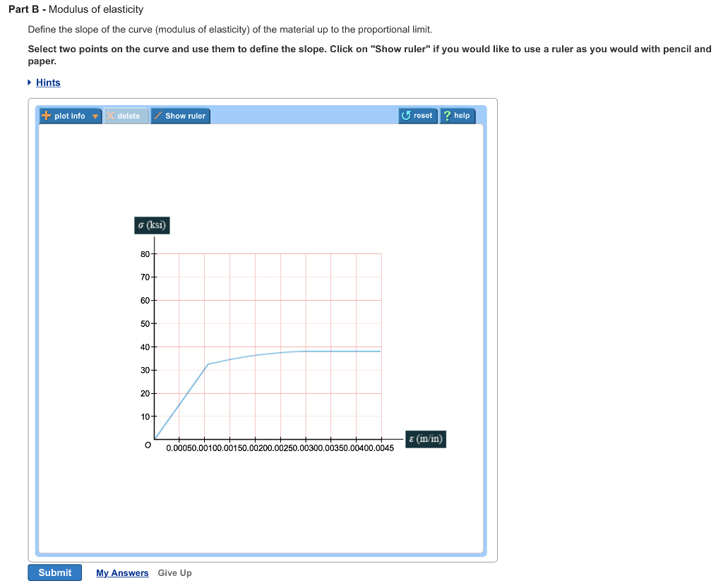Screen dimensions: 723x588
Task: Click the orange plus icon on plot info
Action: (x=46, y=115)
